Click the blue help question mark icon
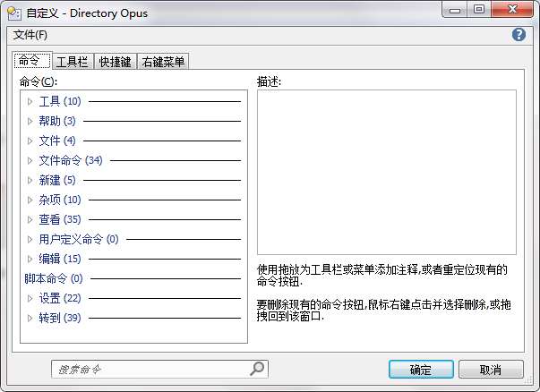The image size is (540, 392). [519, 35]
